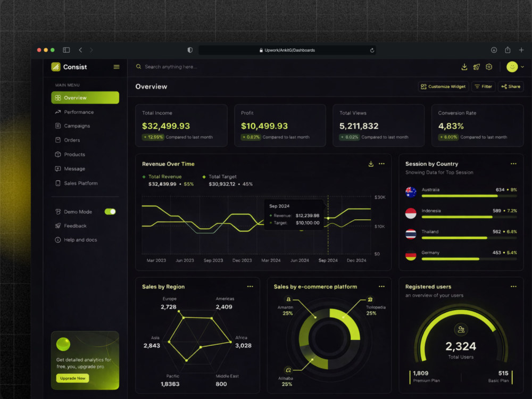The width and height of the screenshot is (532, 399).
Task: Click the browser privacy shield icon
Action: (x=190, y=50)
